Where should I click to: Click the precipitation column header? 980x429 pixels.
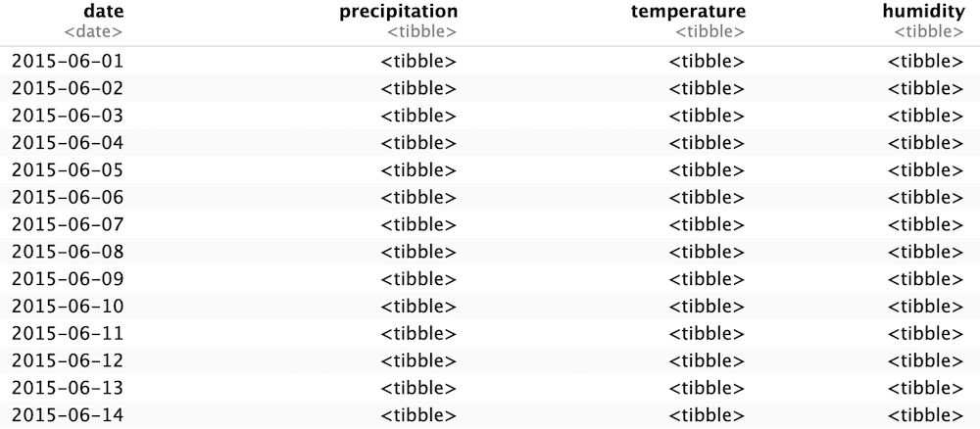(399, 11)
